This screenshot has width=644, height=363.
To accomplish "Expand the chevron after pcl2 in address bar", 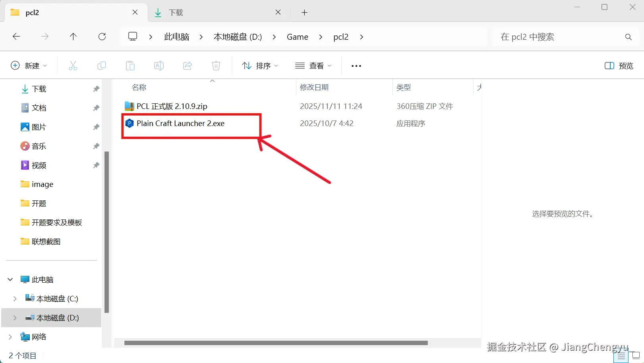I will [x=361, y=37].
